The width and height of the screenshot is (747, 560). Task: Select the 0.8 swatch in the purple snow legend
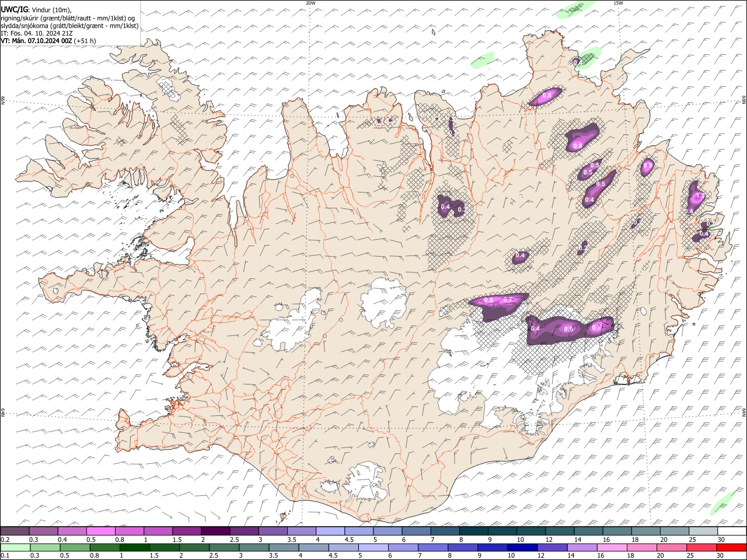[x=129, y=531]
